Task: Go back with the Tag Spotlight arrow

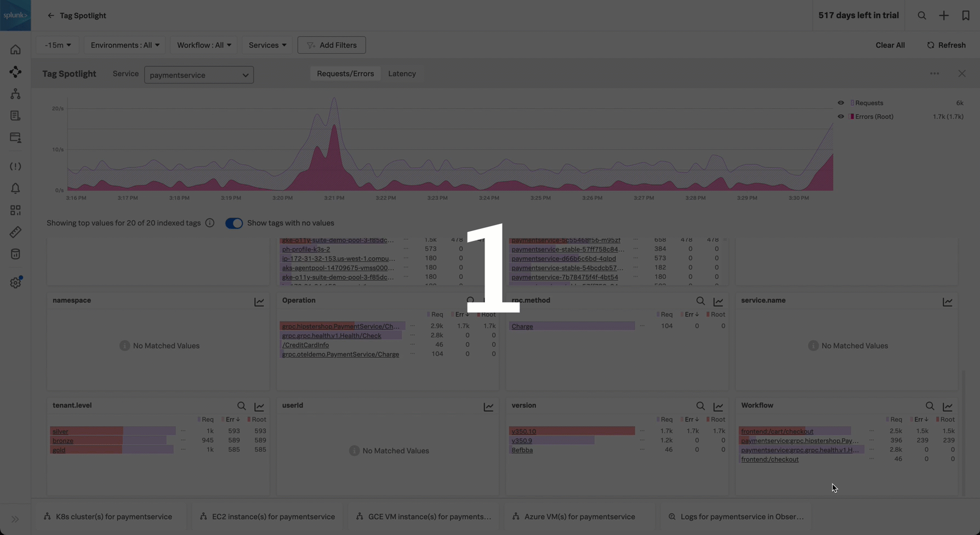Action: (x=51, y=15)
